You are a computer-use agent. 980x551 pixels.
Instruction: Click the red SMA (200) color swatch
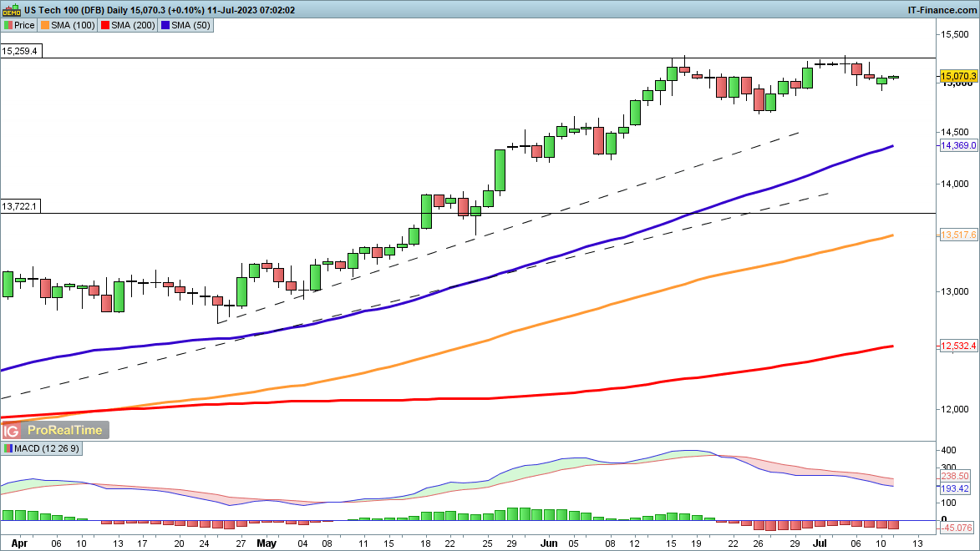coord(105,26)
